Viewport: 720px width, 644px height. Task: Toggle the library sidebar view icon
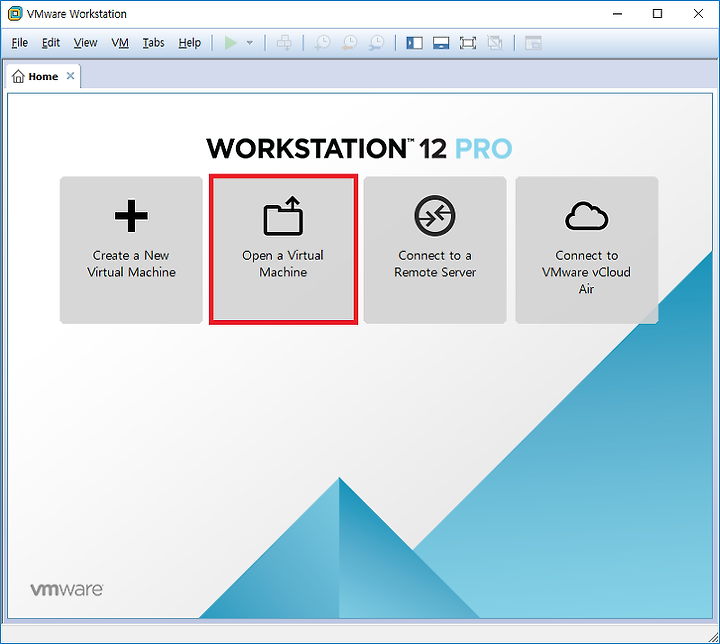414,43
